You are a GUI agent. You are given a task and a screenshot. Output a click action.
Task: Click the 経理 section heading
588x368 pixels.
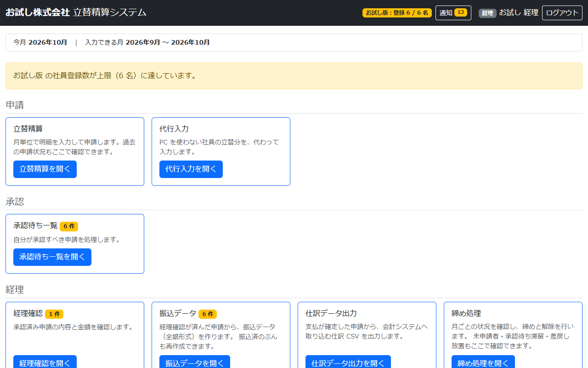tap(15, 289)
